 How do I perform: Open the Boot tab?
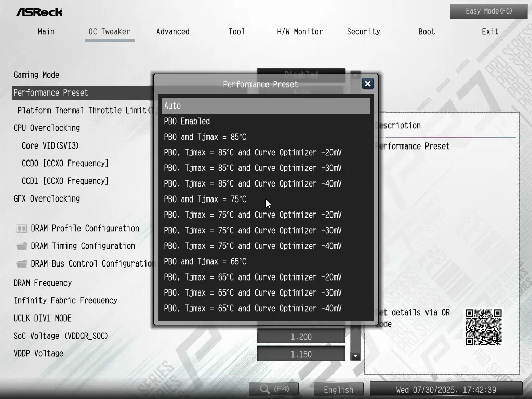click(427, 32)
